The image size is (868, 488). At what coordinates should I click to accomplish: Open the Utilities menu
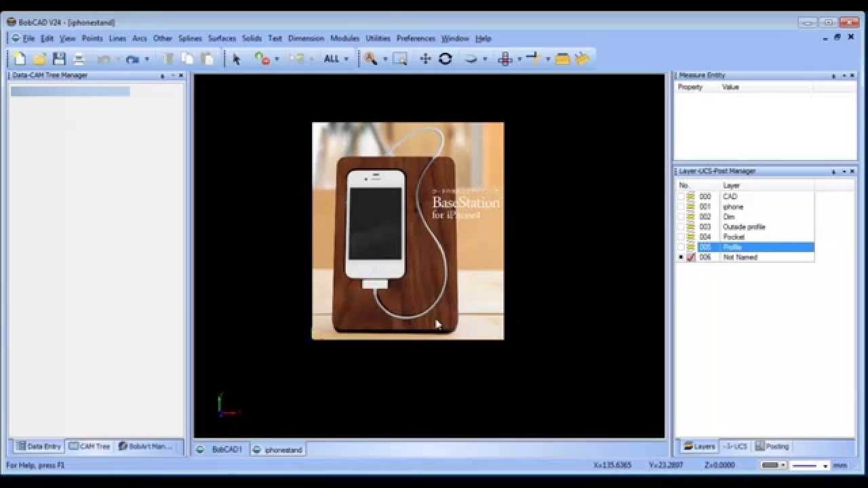point(378,39)
